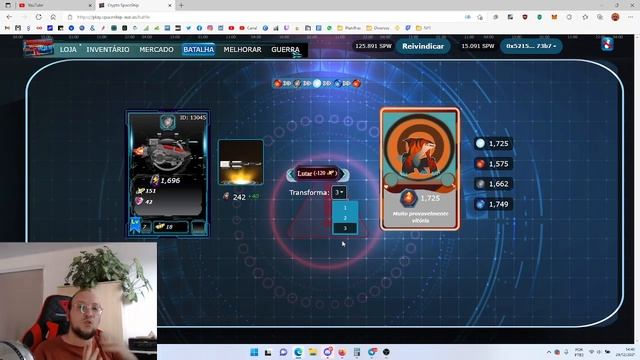The width and height of the screenshot is (640, 360).
Task: Open the Windows Start menu
Action: point(254,352)
